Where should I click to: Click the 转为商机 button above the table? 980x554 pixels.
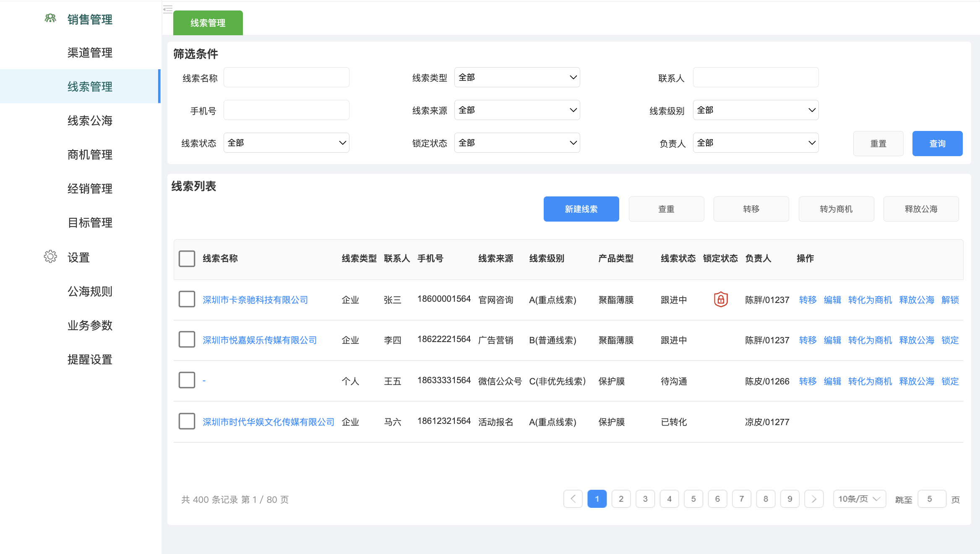tap(837, 209)
